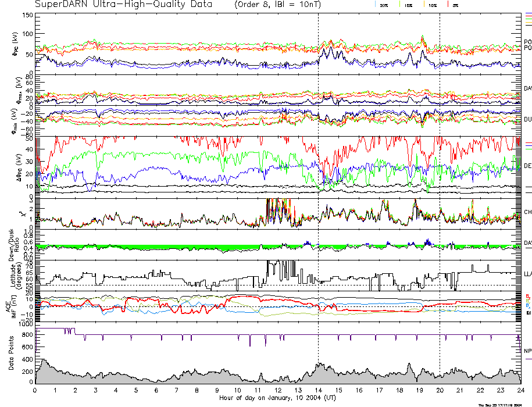Click the 10% legend entry at top
The width and height of the screenshot is (532, 407).
coord(431,5)
